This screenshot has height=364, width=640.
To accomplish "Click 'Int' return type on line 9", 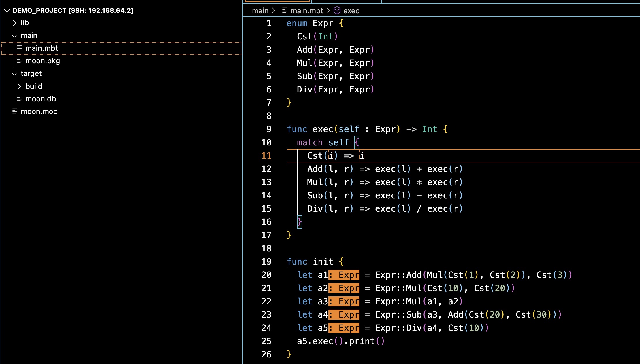I will click(x=430, y=129).
